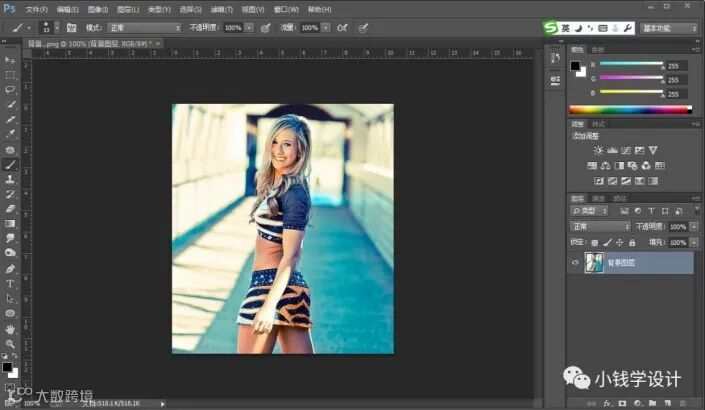This screenshot has width=705, height=410.
Task: Enable airbrush mode in options bar
Action: [x=342, y=28]
